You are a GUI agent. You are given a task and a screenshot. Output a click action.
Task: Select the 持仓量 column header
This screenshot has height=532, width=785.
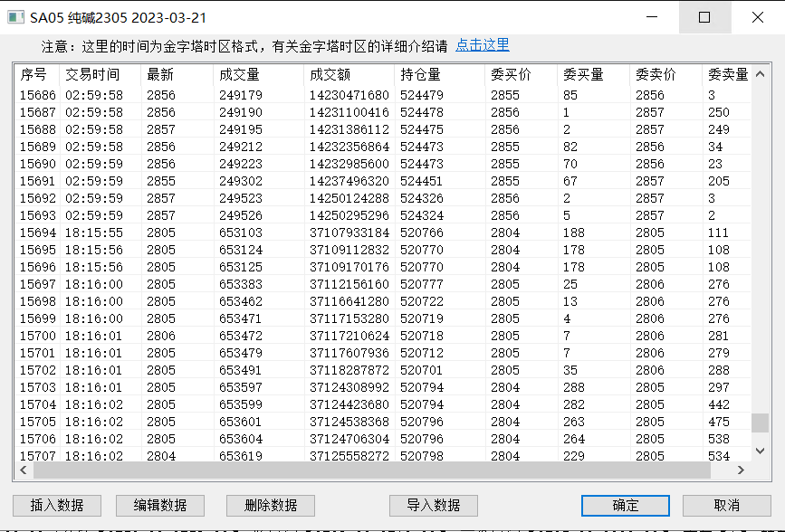pyautogui.click(x=420, y=75)
